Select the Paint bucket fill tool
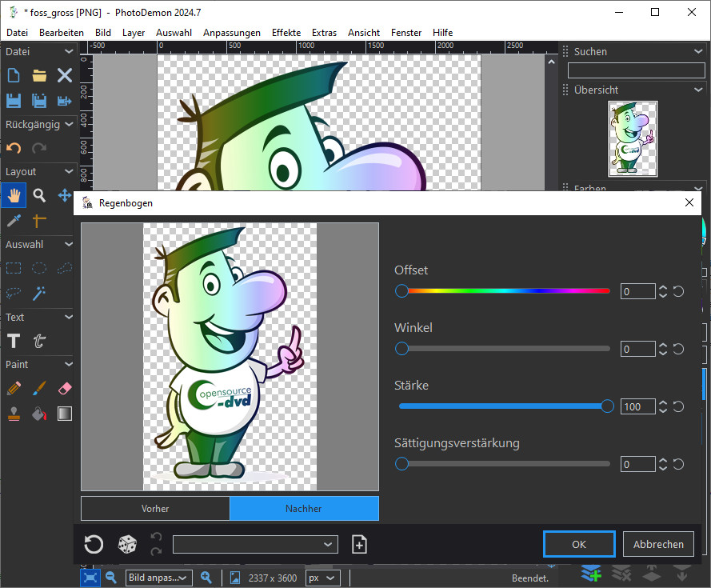 click(x=39, y=414)
